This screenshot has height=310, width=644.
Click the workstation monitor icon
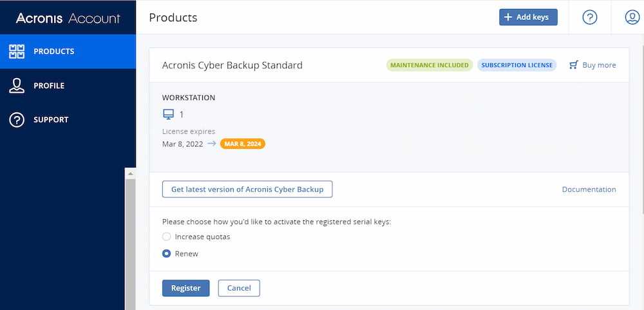[x=168, y=114]
